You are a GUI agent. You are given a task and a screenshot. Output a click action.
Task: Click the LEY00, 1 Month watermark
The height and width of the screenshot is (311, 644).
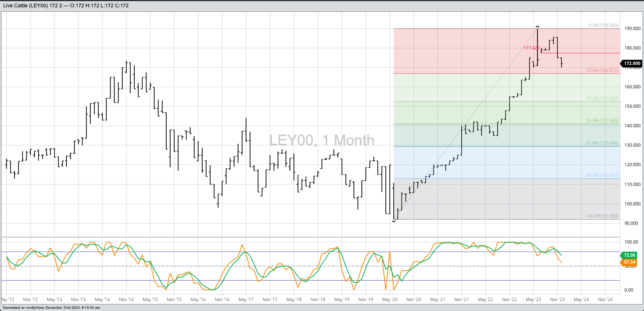321,140
